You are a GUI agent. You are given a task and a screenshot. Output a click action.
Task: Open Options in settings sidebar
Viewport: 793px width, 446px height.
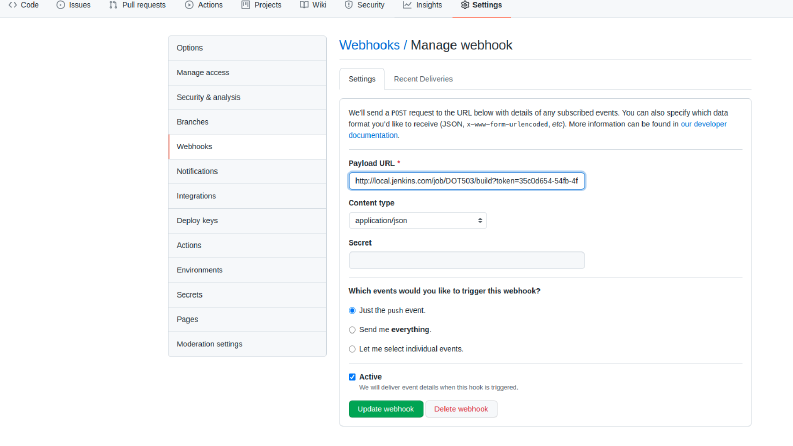click(x=247, y=48)
